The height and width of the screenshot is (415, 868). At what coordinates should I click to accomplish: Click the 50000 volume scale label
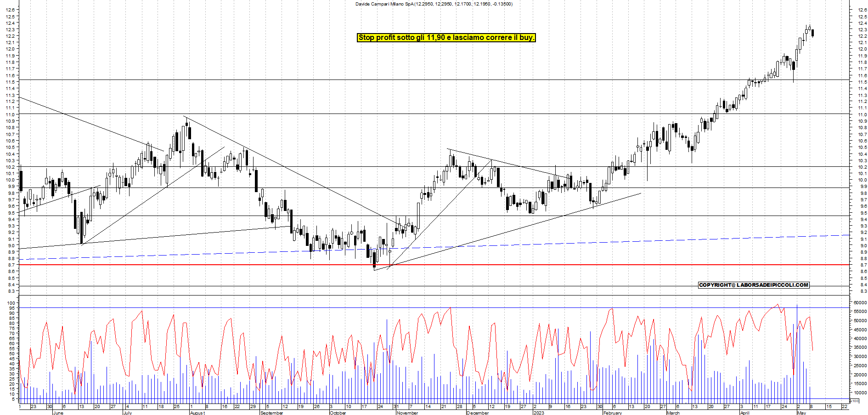(x=860, y=321)
